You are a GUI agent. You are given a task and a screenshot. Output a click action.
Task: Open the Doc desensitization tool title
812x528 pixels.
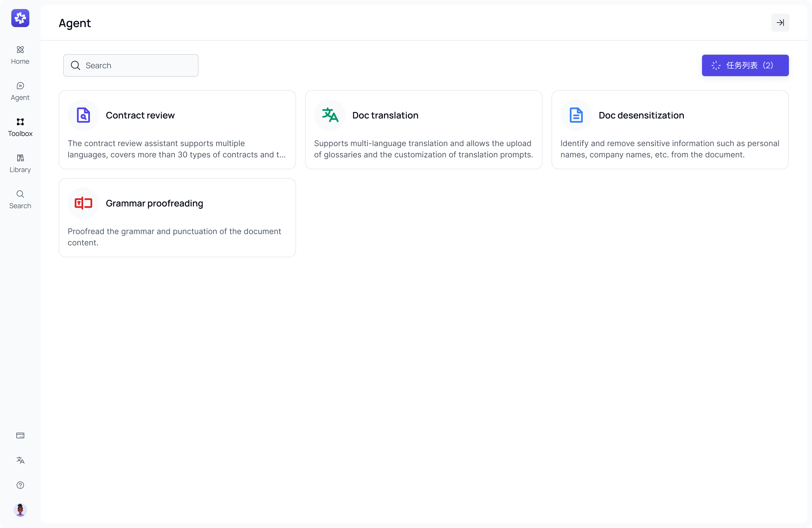641,115
